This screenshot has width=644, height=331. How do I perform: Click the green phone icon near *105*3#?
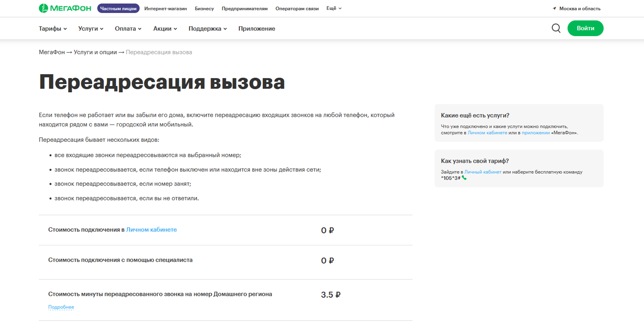pos(464,178)
